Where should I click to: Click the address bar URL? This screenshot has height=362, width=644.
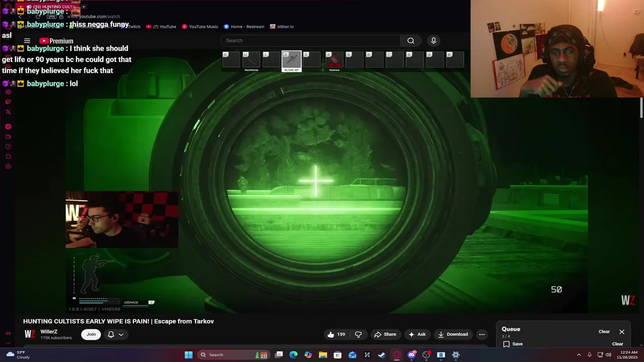[x=94, y=17]
